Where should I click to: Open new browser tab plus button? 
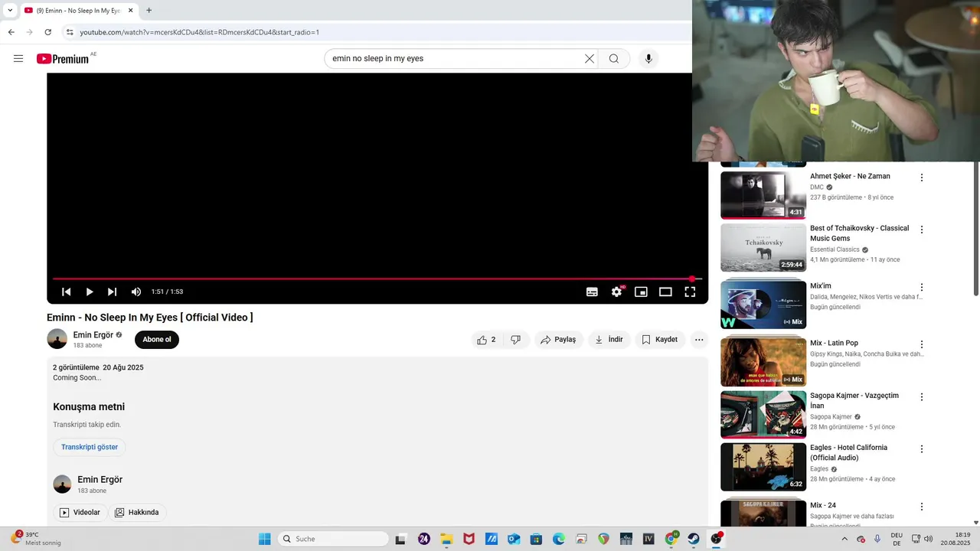click(x=149, y=11)
